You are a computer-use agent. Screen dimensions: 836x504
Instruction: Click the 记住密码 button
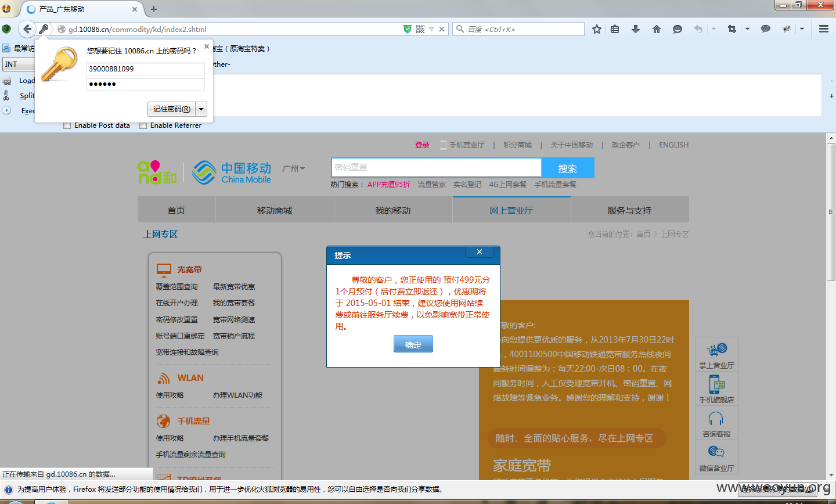172,109
